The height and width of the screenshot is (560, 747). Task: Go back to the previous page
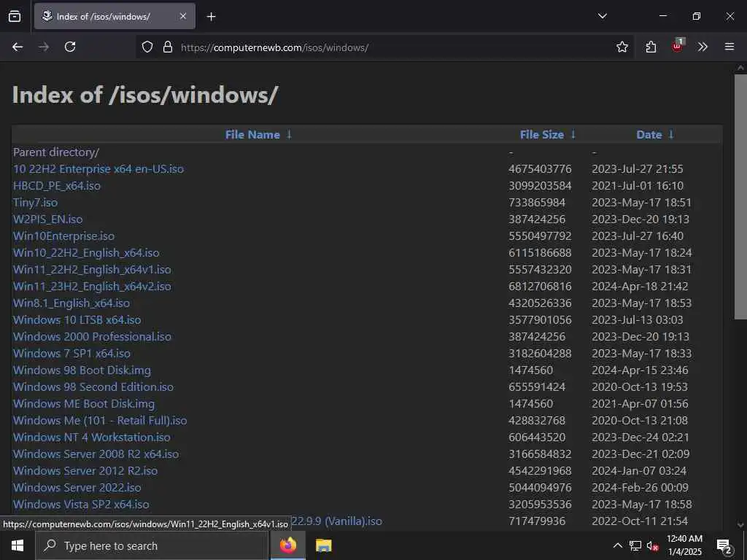pyautogui.click(x=18, y=47)
